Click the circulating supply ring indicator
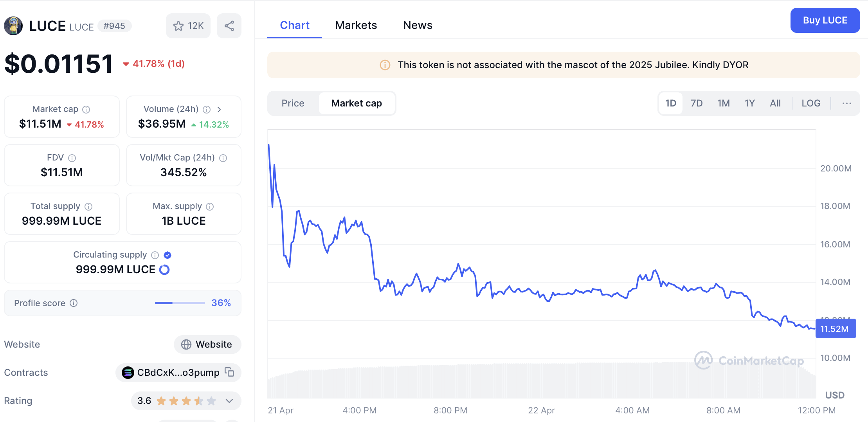The height and width of the screenshot is (422, 868). point(164,270)
